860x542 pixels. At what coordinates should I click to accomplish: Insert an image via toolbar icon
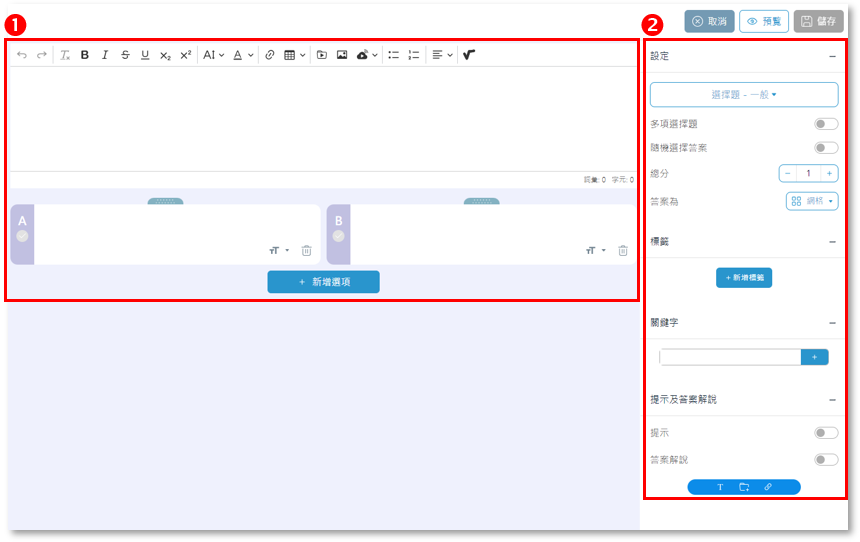342,55
